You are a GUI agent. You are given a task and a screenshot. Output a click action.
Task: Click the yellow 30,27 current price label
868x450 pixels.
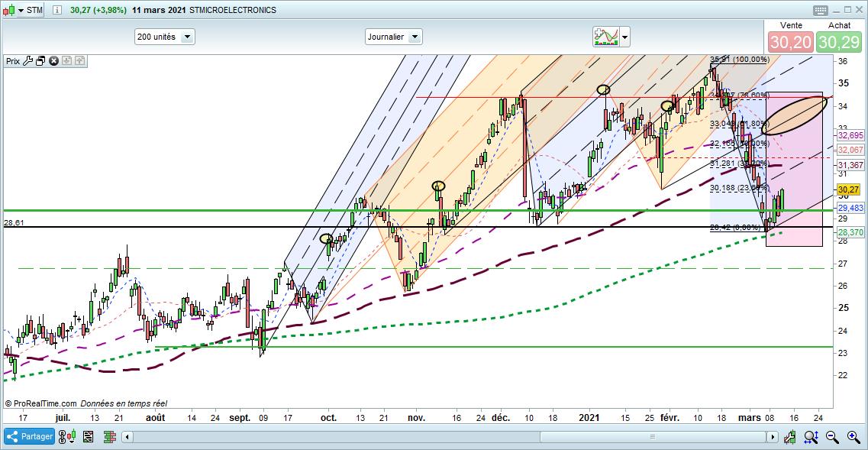point(847,189)
